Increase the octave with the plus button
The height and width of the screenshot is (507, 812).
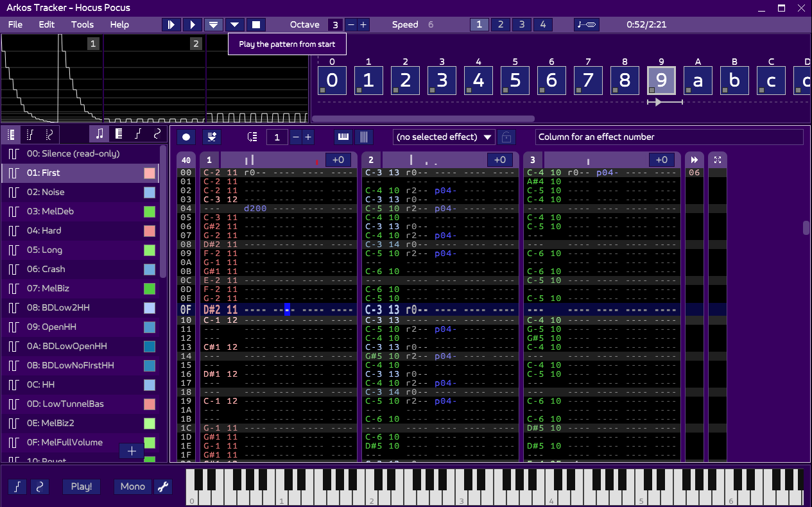click(363, 25)
